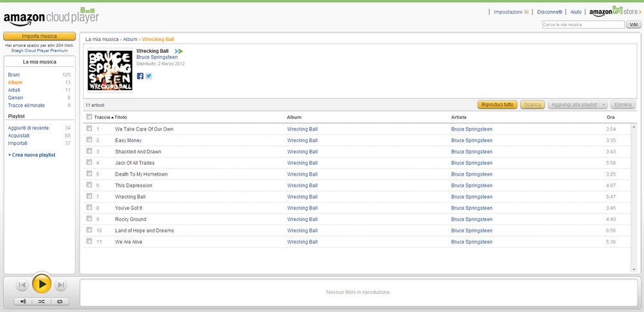This screenshot has width=644, height=312.
Task: Check the box for You've Got It
Action: [x=89, y=208]
